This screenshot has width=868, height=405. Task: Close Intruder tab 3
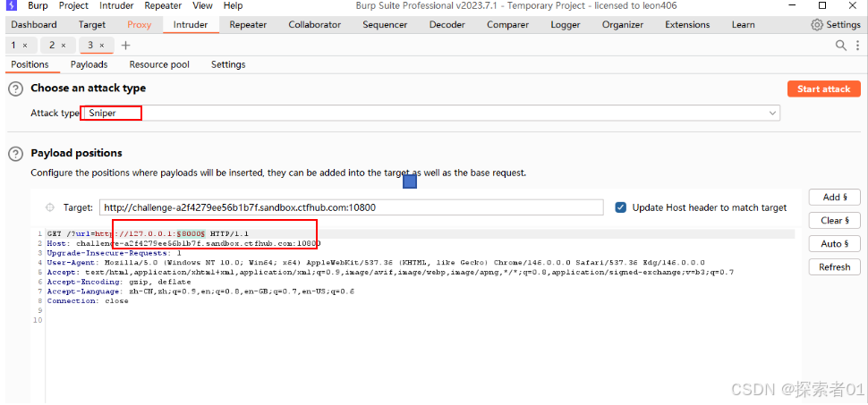point(102,46)
